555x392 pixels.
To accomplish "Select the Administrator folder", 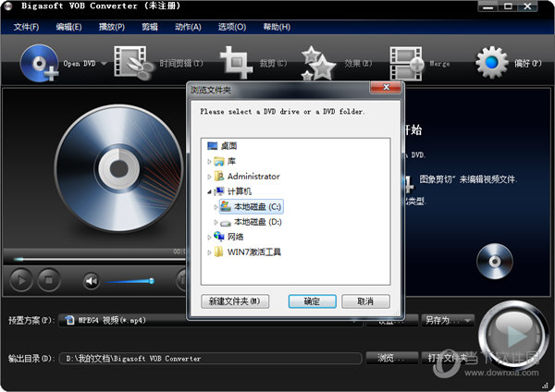I will [x=253, y=177].
